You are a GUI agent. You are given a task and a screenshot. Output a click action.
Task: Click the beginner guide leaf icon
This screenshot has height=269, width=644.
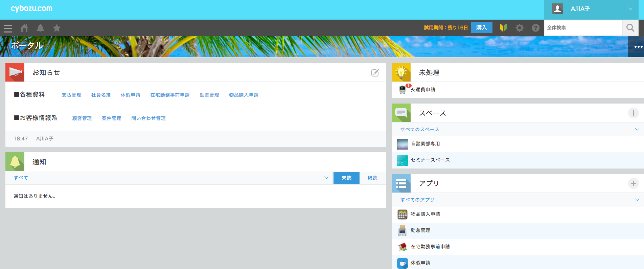point(503,28)
